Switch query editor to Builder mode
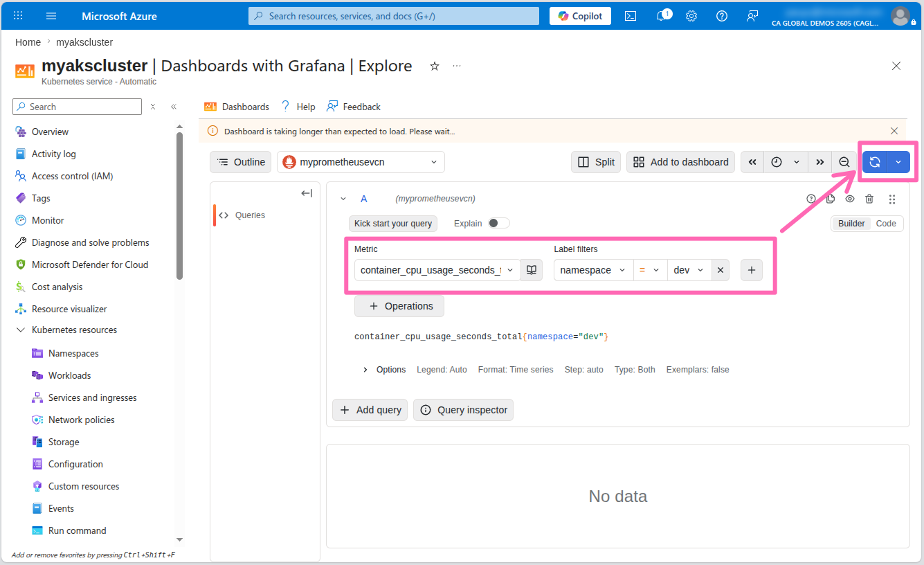924x565 pixels. click(x=851, y=223)
